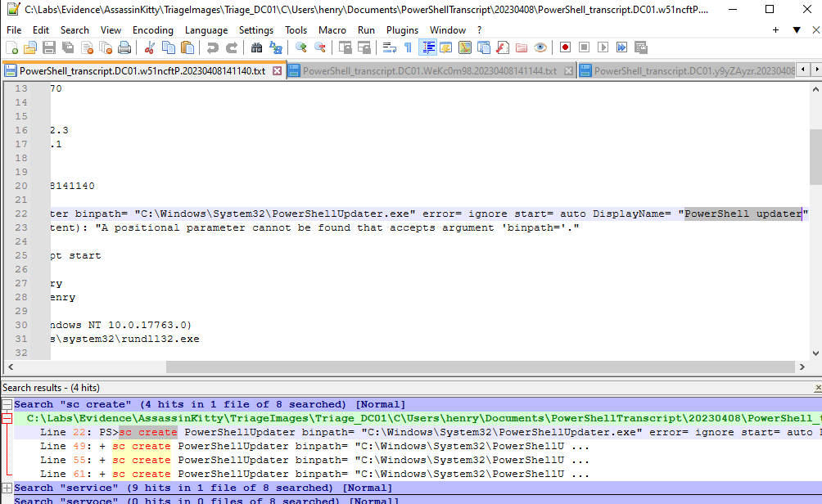This screenshot has width=822, height=504.
Task: Collapse the "sc create" search results
Action: [7, 404]
